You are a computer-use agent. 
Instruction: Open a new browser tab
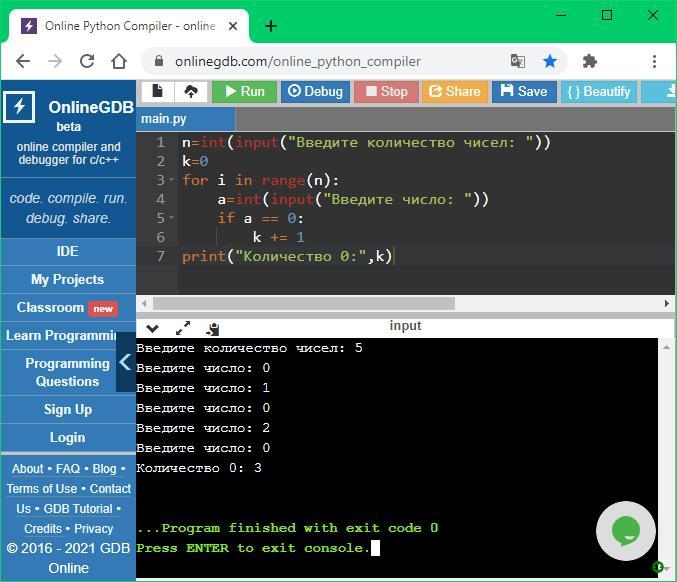pos(271,25)
